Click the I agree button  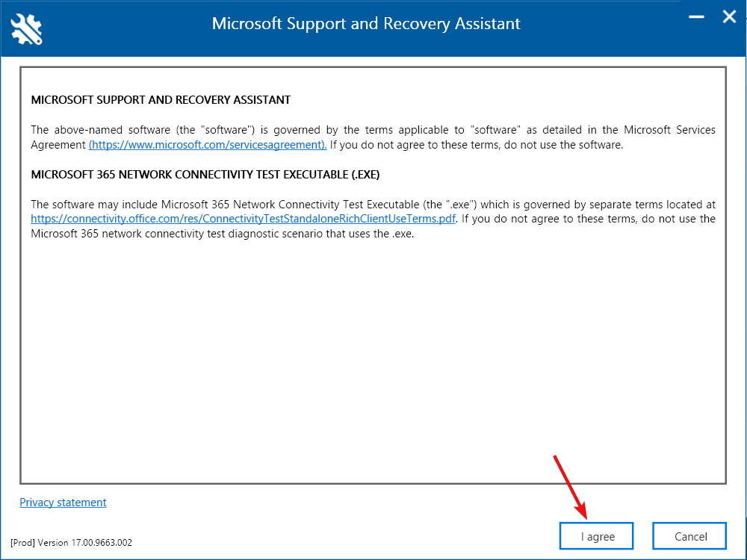(596, 536)
